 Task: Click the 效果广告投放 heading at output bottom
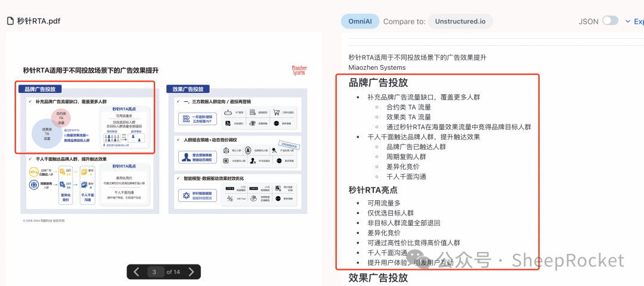point(378,278)
